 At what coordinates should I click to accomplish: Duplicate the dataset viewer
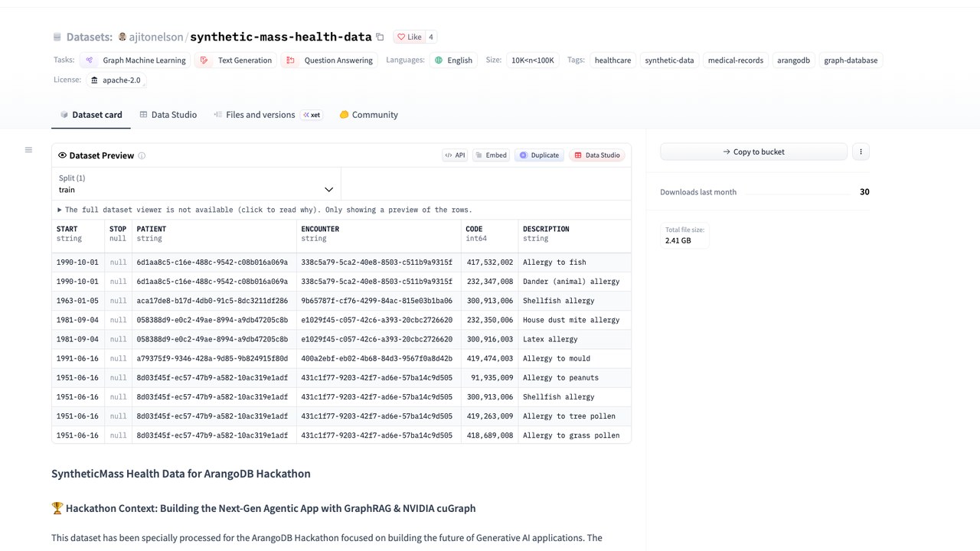tap(539, 155)
